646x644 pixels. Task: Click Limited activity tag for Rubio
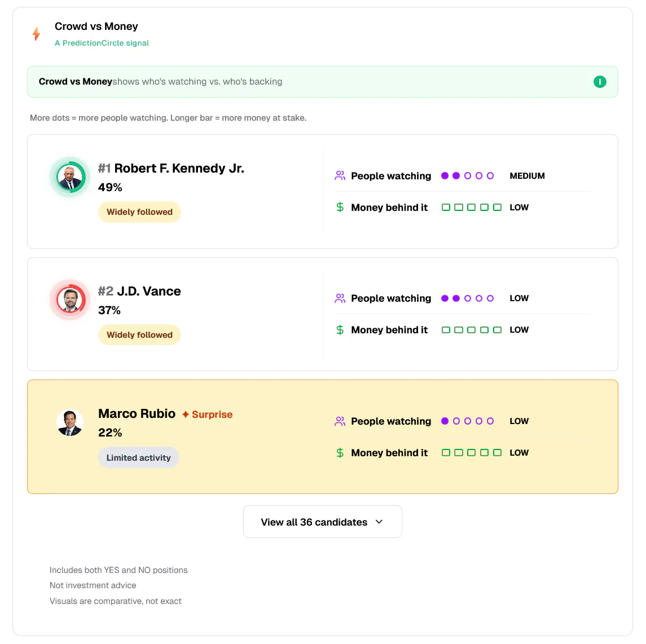tap(138, 458)
